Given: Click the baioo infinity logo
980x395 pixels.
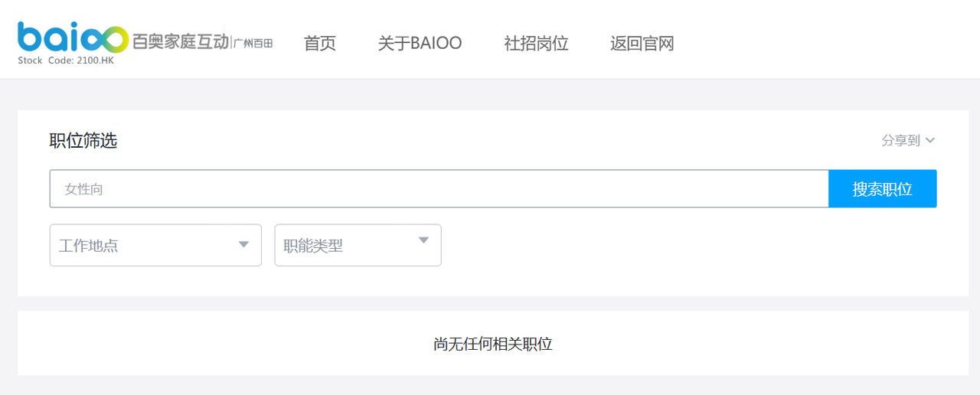Looking at the screenshot, I should click(73, 38).
